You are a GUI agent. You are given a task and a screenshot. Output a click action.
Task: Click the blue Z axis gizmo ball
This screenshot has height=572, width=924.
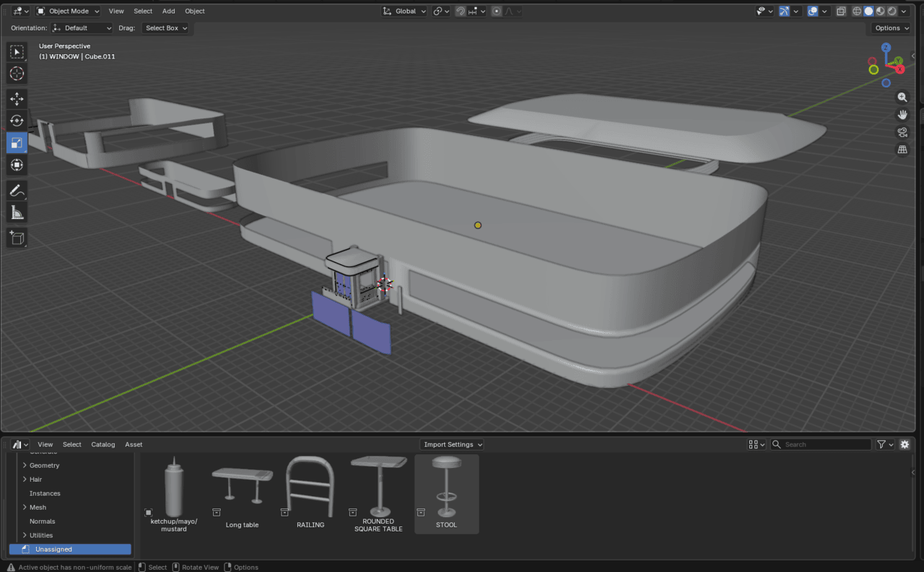pyautogui.click(x=886, y=48)
